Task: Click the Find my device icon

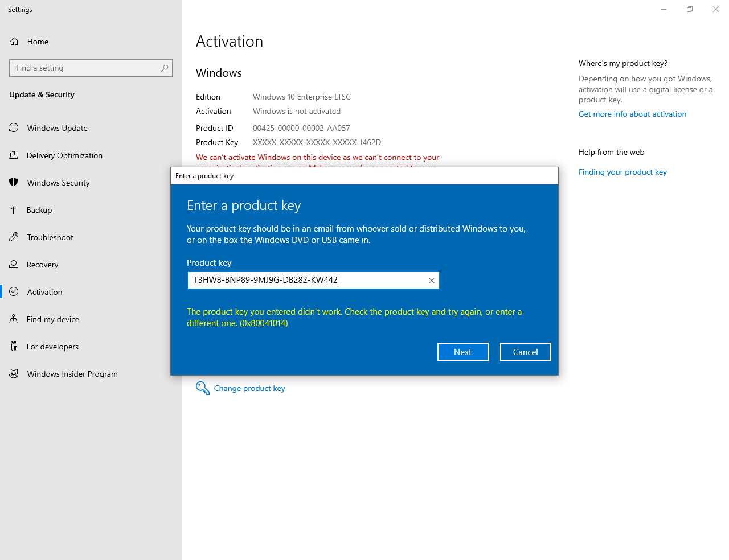Action: pyautogui.click(x=14, y=319)
